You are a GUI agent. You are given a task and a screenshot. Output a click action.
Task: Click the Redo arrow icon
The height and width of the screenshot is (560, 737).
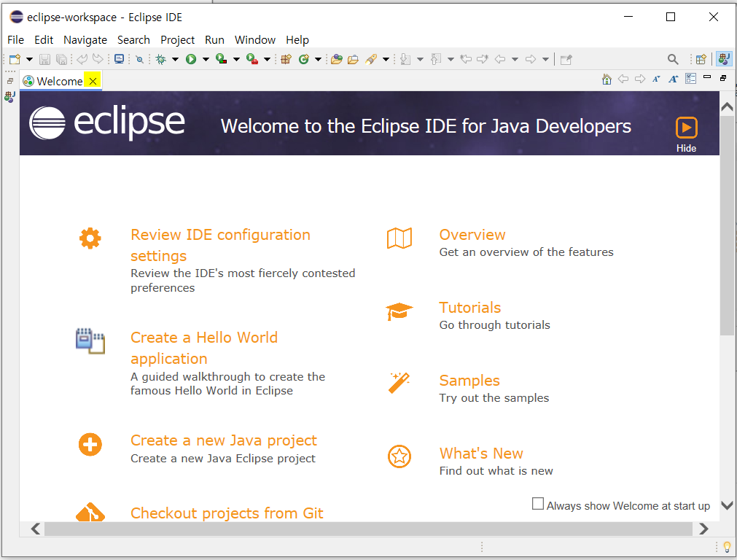[98, 59]
